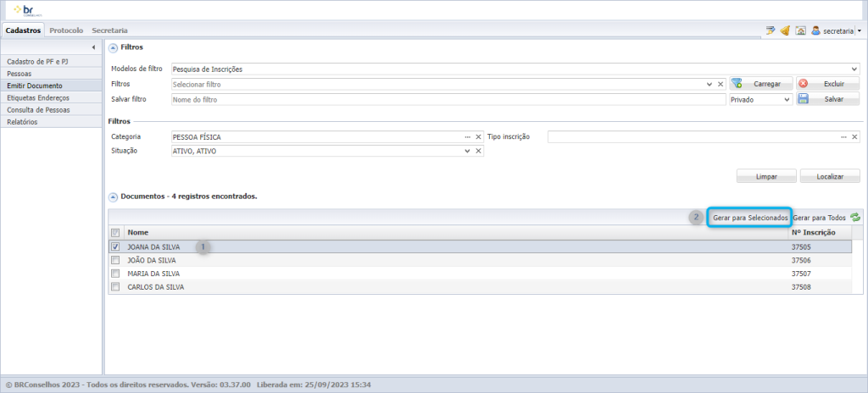The image size is (868, 393).
Task: Sort by the Nº Inscrição column header
Action: pos(821,232)
